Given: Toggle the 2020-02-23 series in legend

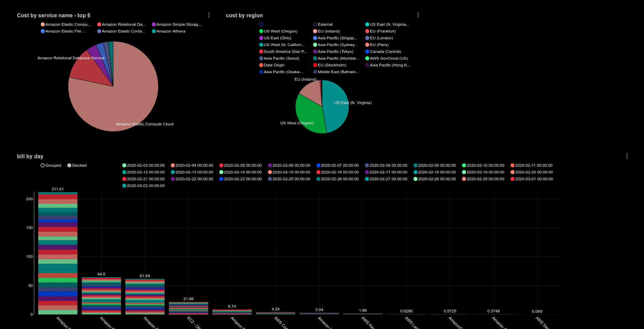Looking at the screenshot, I should tap(241, 179).
